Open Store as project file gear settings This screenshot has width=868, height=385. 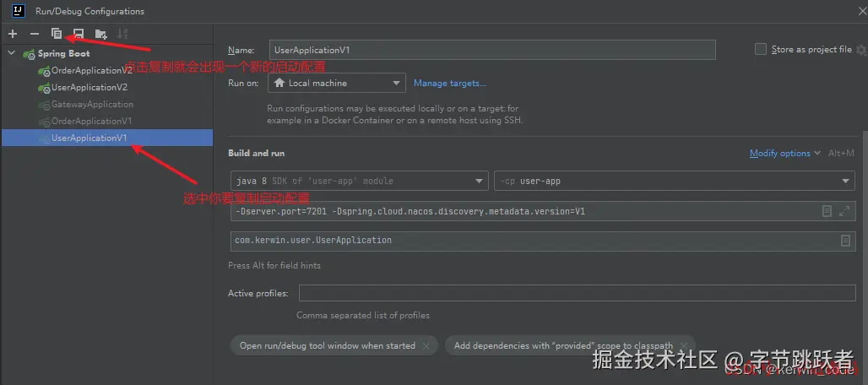click(860, 50)
